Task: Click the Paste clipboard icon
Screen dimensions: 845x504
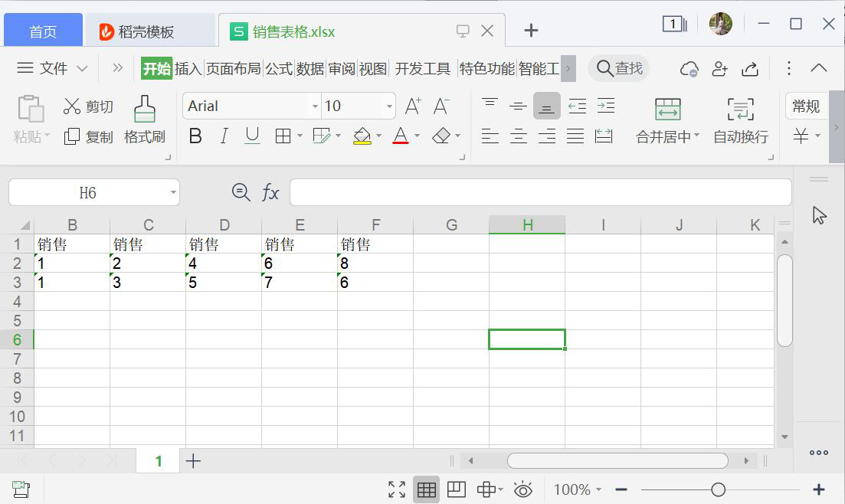Action: [x=31, y=108]
